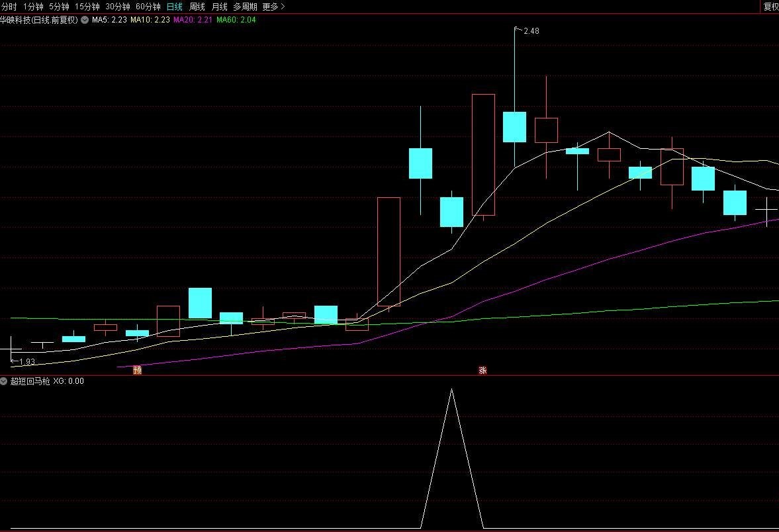Select the 1分钟 period tab
This screenshot has height=532, width=779.
[x=33, y=7]
